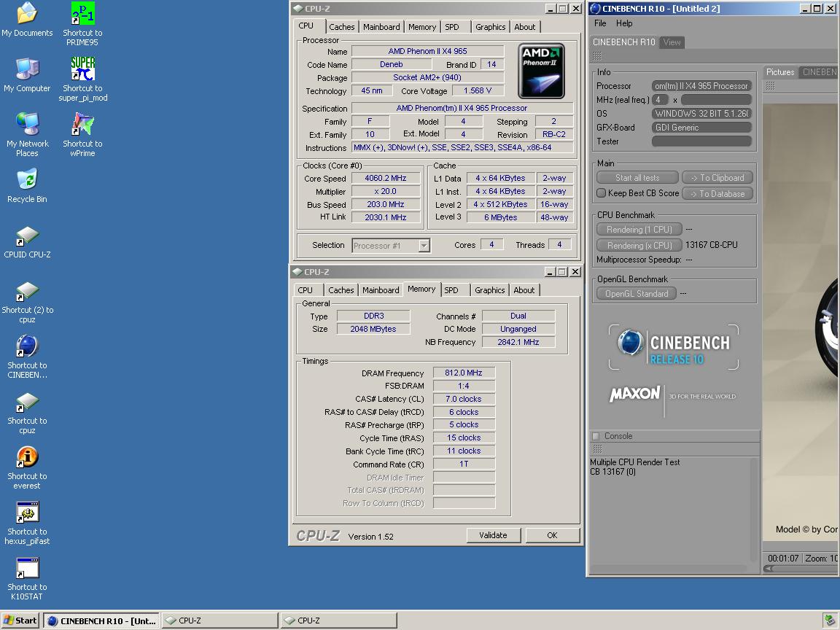
Task: Click the Tester input field
Action: point(701,141)
